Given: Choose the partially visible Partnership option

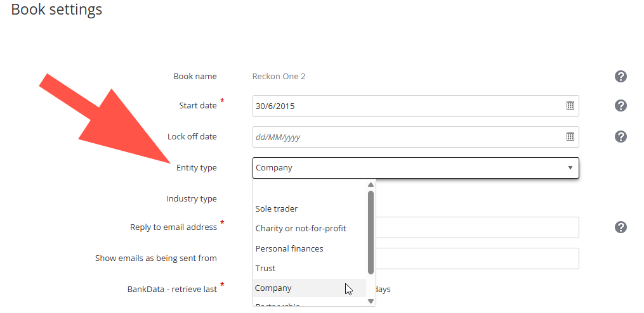Looking at the screenshot, I should (278, 305).
